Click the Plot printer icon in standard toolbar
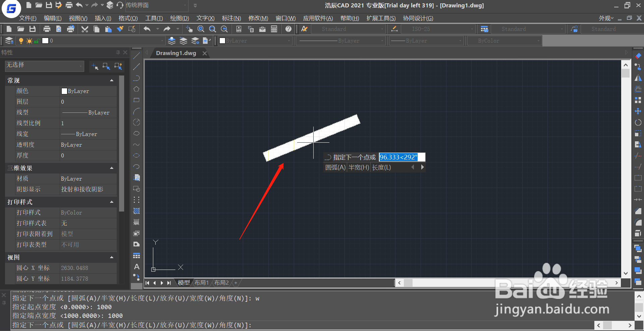644x331 pixels. tap(47, 29)
